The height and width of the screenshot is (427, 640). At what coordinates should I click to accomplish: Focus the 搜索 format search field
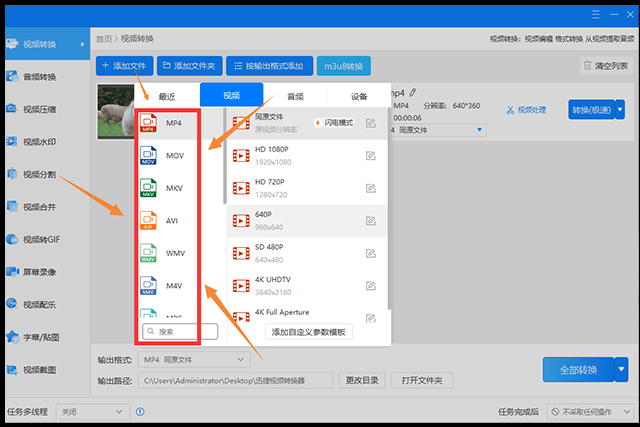pos(180,331)
